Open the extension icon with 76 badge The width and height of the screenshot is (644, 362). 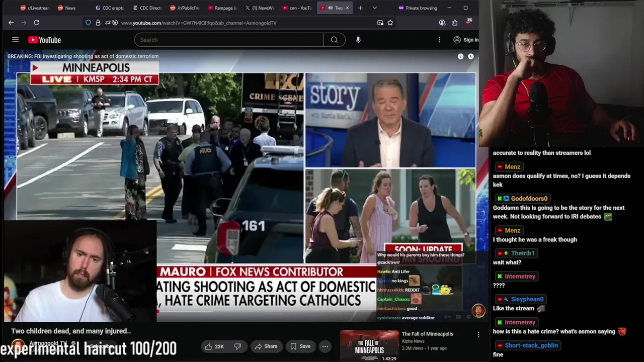tap(469, 22)
